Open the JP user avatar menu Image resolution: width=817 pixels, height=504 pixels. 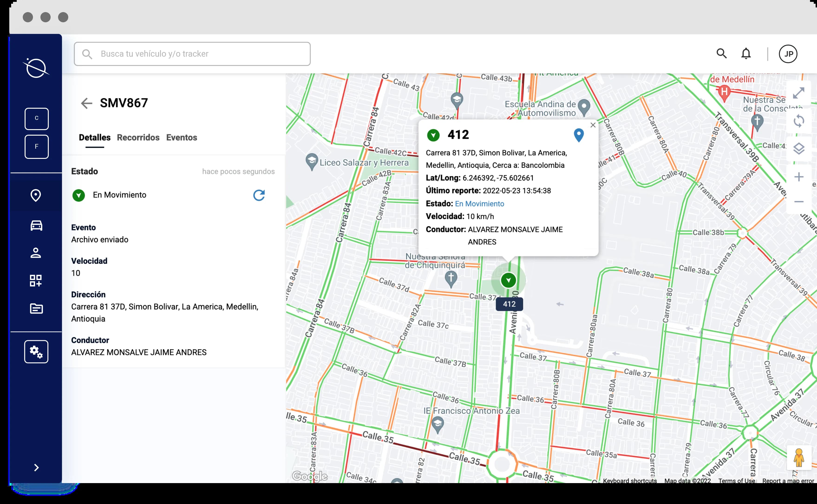click(788, 54)
